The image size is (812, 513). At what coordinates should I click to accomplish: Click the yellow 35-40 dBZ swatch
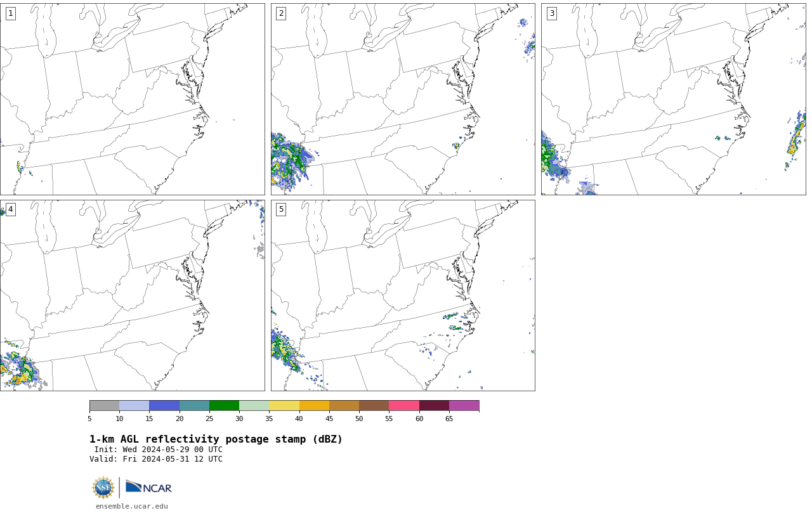(x=284, y=406)
